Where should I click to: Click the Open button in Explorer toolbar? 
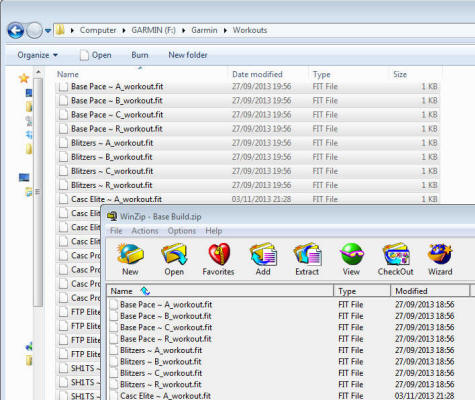(x=96, y=55)
